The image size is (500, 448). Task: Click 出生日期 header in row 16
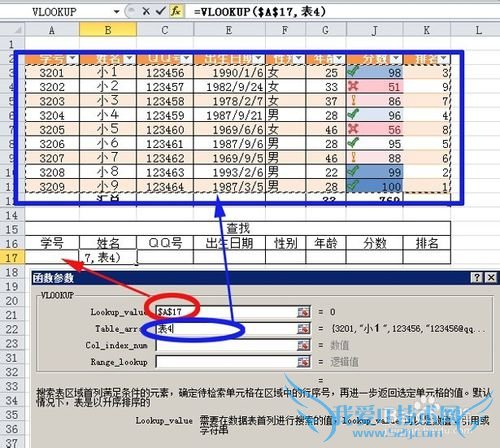[229, 243]
